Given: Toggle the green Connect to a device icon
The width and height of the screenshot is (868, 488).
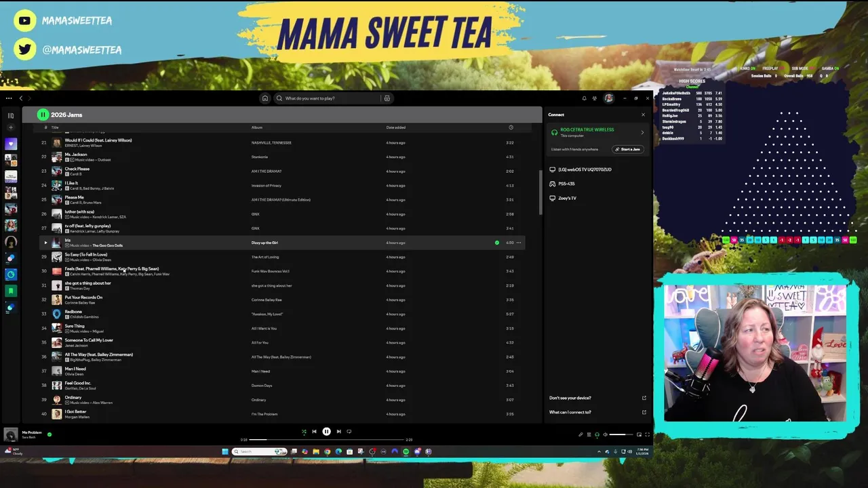Looking at the screenshot, I should [x=597, y=434].
